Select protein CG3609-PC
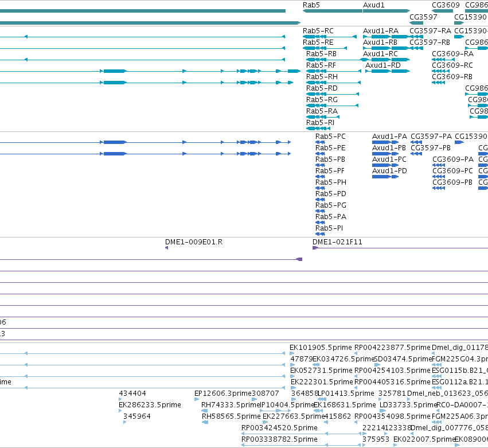488x448 pixels. point(453,172)
